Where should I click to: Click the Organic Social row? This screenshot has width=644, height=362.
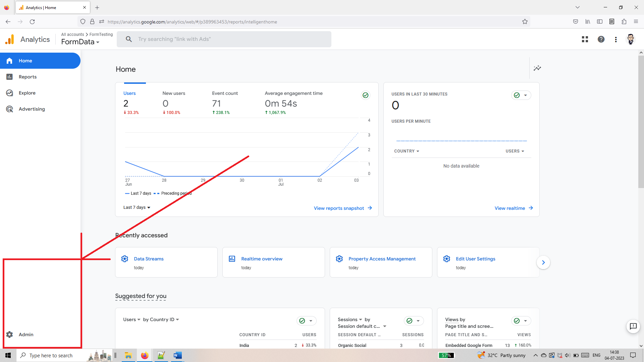pyautogui.click(x=381, y=345)
